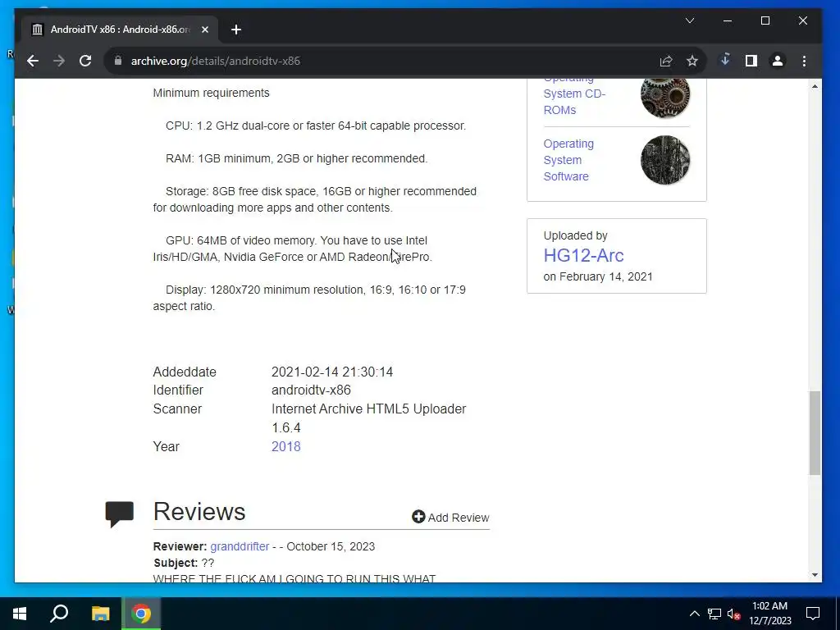
Task: Close the AndroidTV x86 tab
Action: click(204, 30)
